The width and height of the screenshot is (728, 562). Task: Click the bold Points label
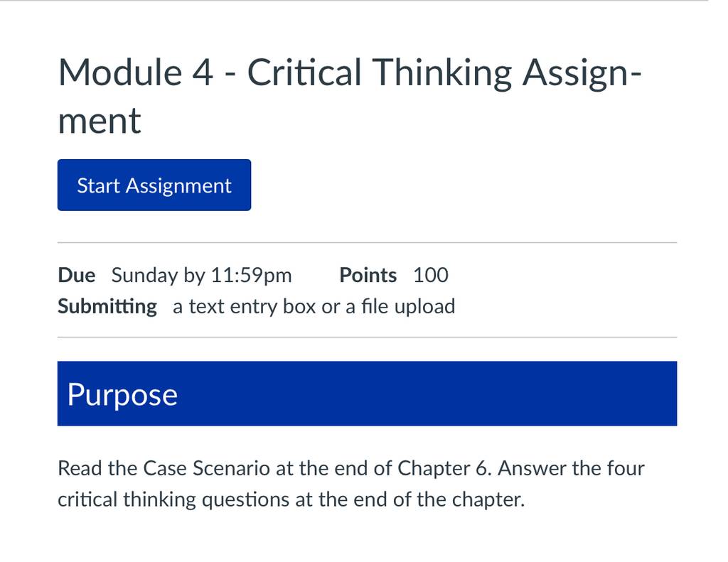[x=368, y=275]
